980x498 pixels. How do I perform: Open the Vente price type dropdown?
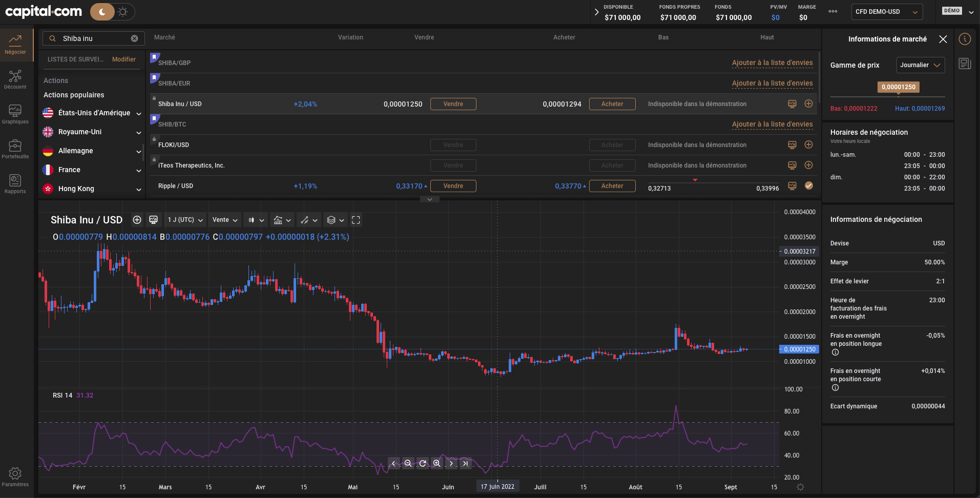tap(225, 220)
